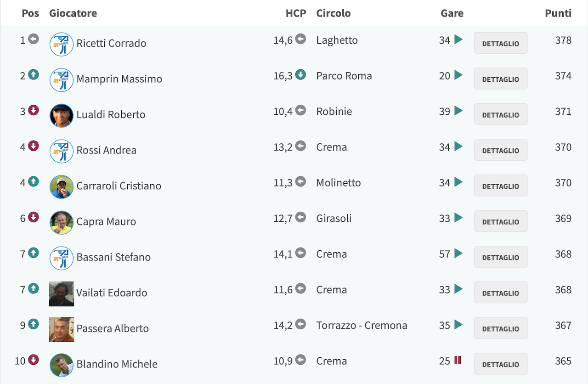Select the Torrazzo - Cremona circolo text
The width and height of the screenshot is (588, 384).
click(x=362, y=325)
